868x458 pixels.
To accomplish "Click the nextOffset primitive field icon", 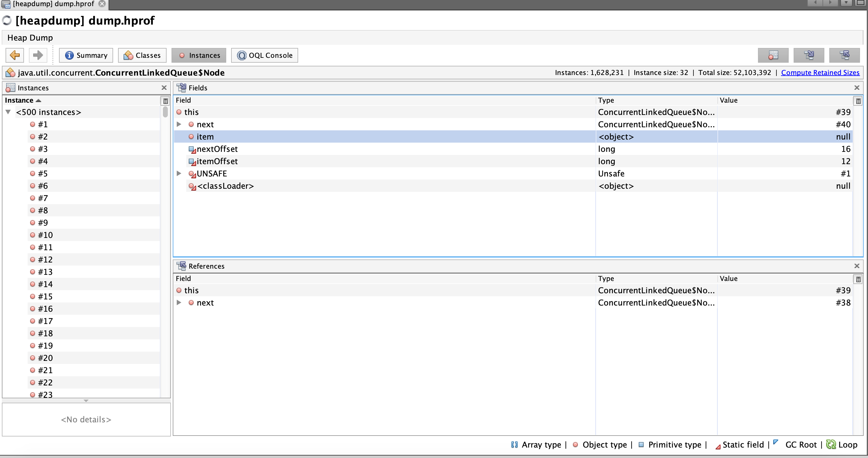I will [x=192, y=149].
